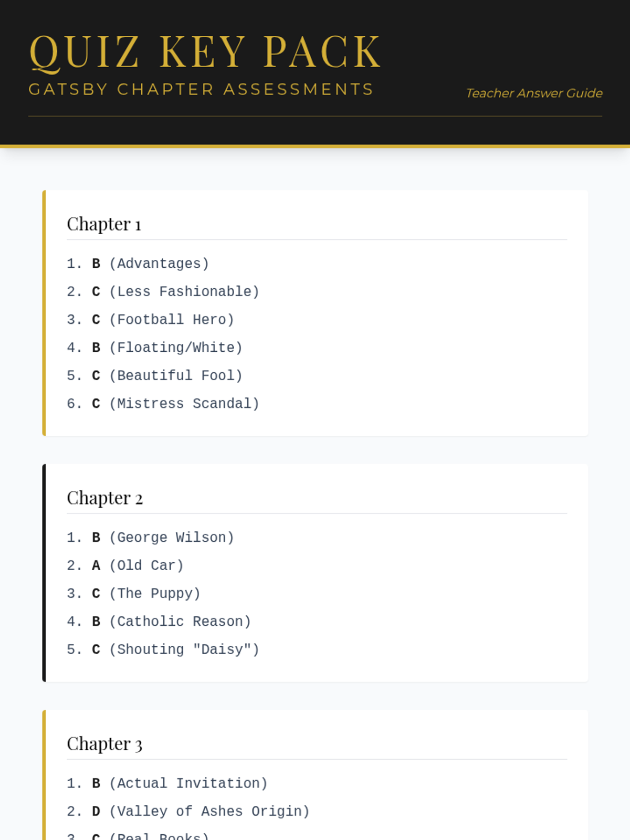Select Chapter 1 answer B (Advantages)
Image resolution: width=630 pixels, height=840 pixels.
tap(138, 264)
